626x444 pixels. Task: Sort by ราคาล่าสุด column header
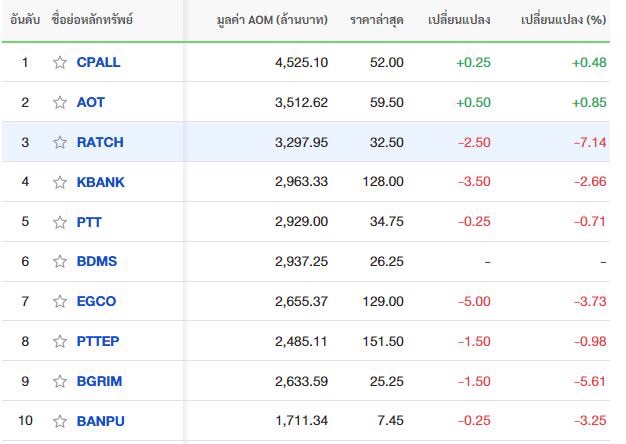377,20
